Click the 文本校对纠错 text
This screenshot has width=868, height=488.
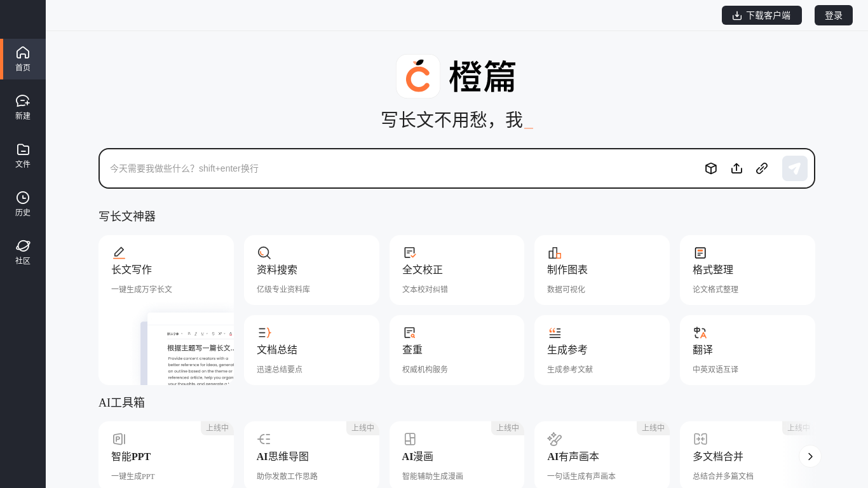425,290
